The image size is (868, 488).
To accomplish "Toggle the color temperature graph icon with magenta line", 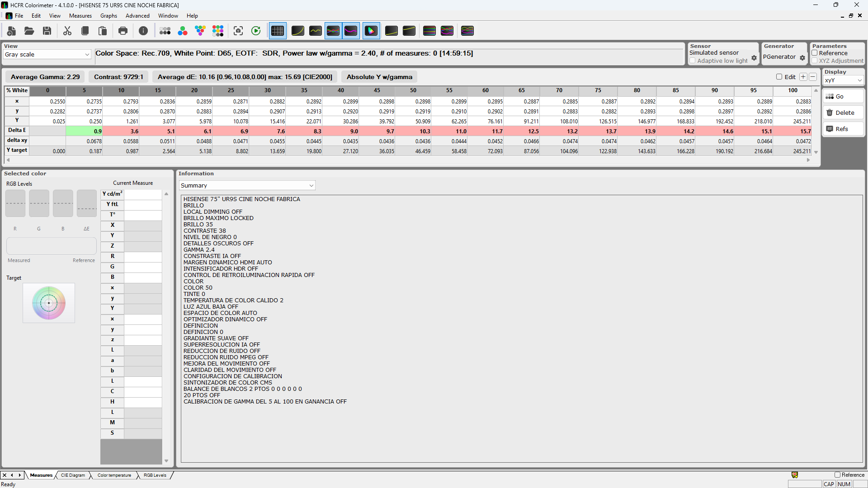I will pos(351,31).
